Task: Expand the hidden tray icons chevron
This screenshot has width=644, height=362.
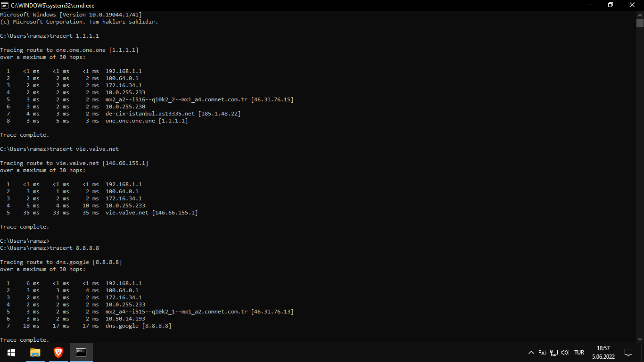Action: (531, 352)
